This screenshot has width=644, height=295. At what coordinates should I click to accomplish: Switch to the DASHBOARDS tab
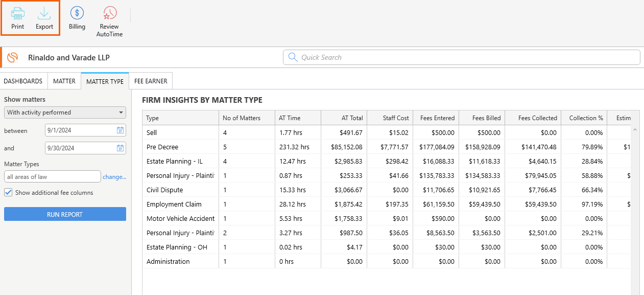point(24,81)
